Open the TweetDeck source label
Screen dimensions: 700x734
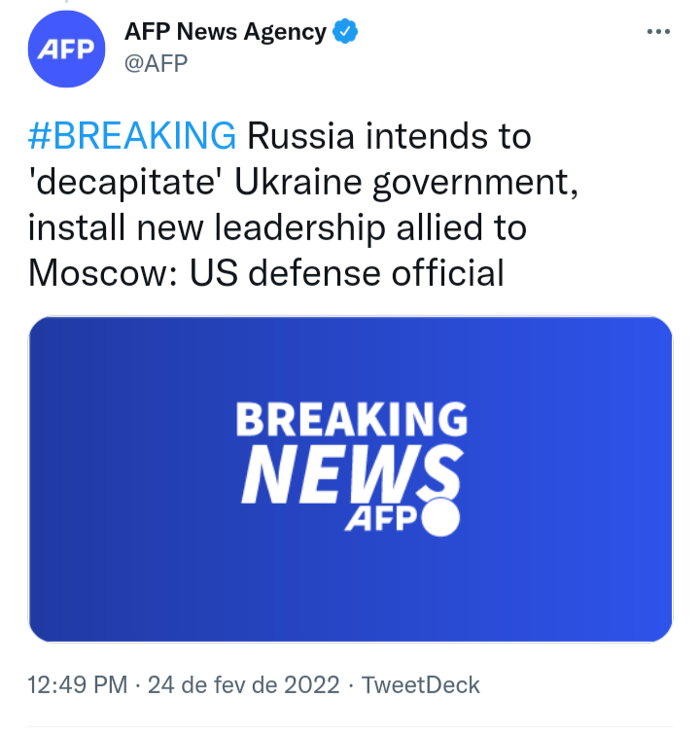point(421,684)
